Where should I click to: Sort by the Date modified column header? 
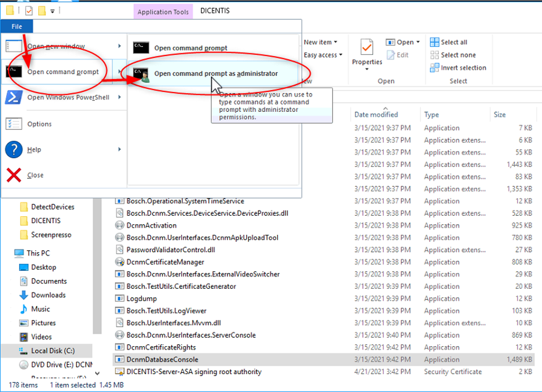pyautogui.click(x=376, y=114)
